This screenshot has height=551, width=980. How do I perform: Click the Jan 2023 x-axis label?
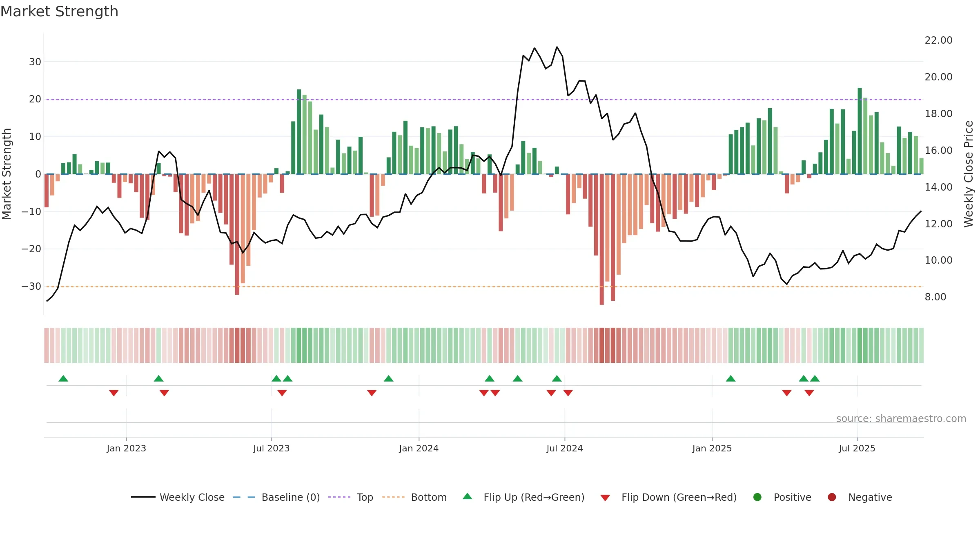point(126,449)
